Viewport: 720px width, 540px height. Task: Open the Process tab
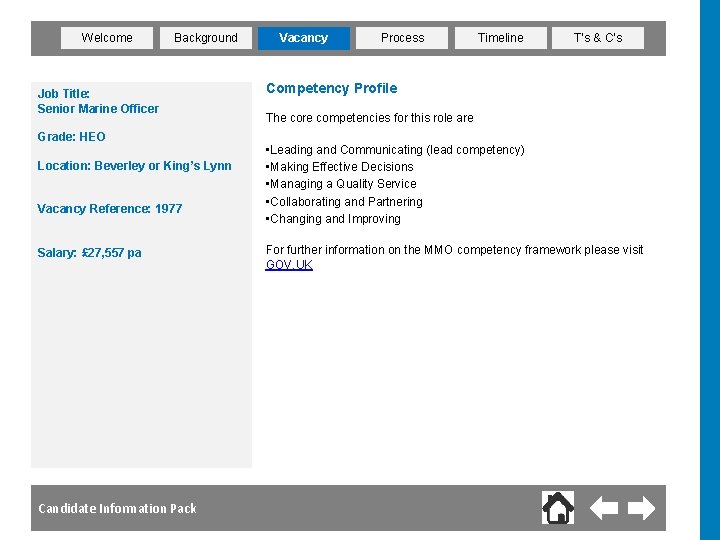(402, 38)
